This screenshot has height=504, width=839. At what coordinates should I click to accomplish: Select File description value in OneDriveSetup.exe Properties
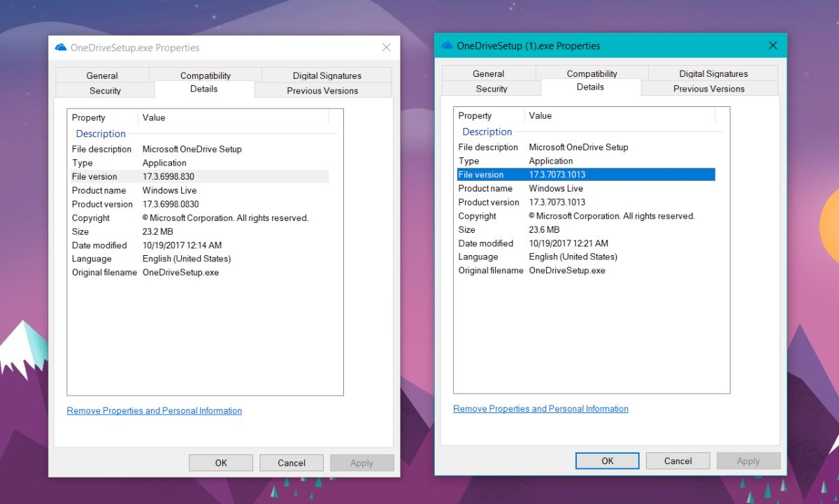(192, 149)
